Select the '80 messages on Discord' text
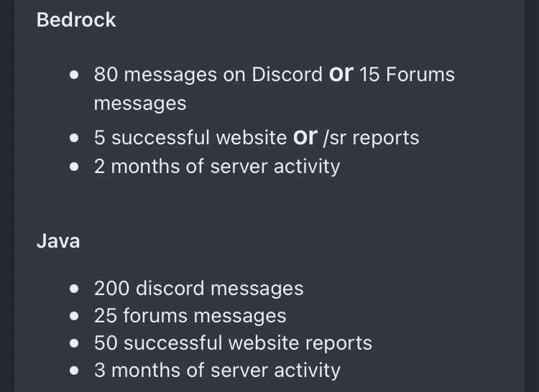 click(x=208, y=75)
